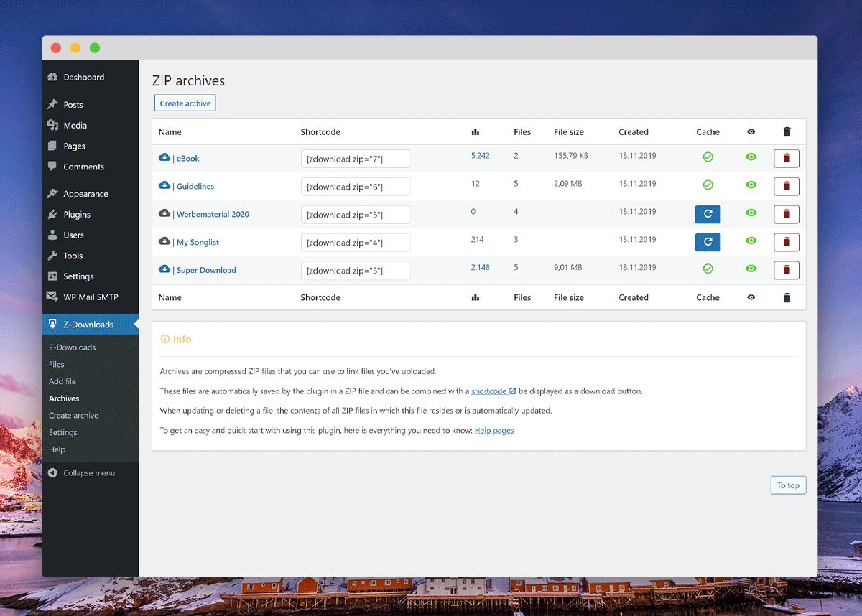The image size is (862, 616).
Task: Preview the Guidelines archive via eye icon
Action: 751,186
